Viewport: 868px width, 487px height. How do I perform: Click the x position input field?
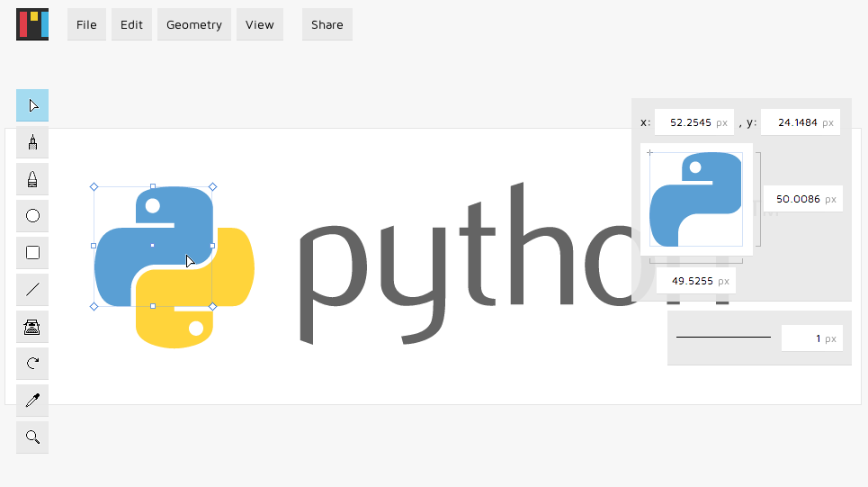[694, 122]
